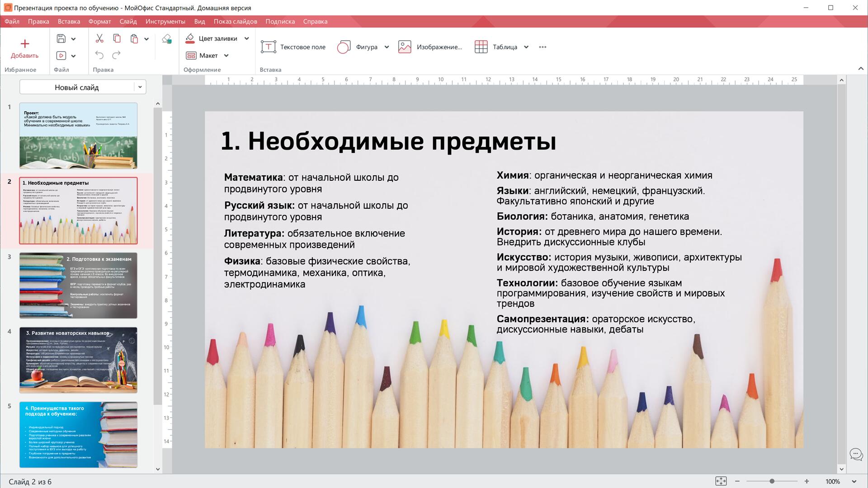
Task: Click the slide title 1. Необходимые предметы
Action: point(388,141)
